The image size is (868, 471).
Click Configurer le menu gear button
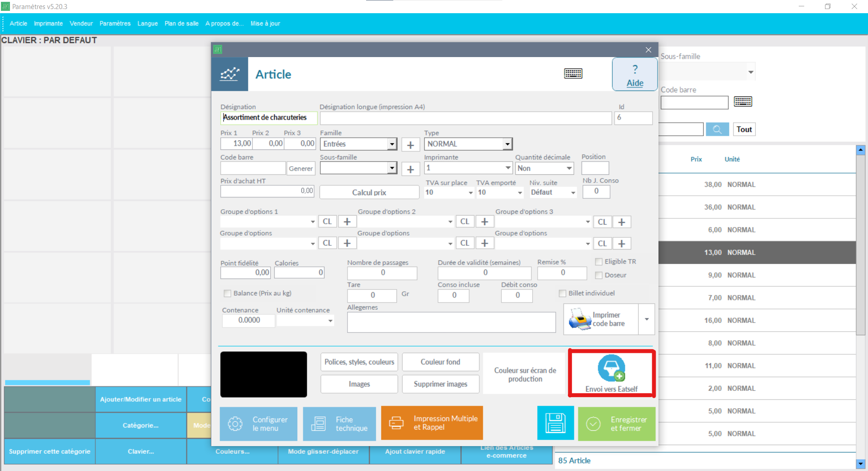[258, 423]
